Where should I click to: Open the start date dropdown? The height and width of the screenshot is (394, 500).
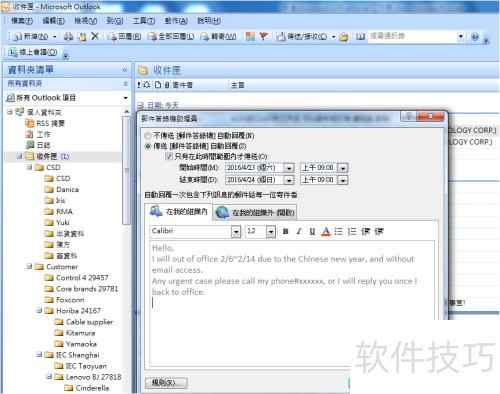coord(289,168)
